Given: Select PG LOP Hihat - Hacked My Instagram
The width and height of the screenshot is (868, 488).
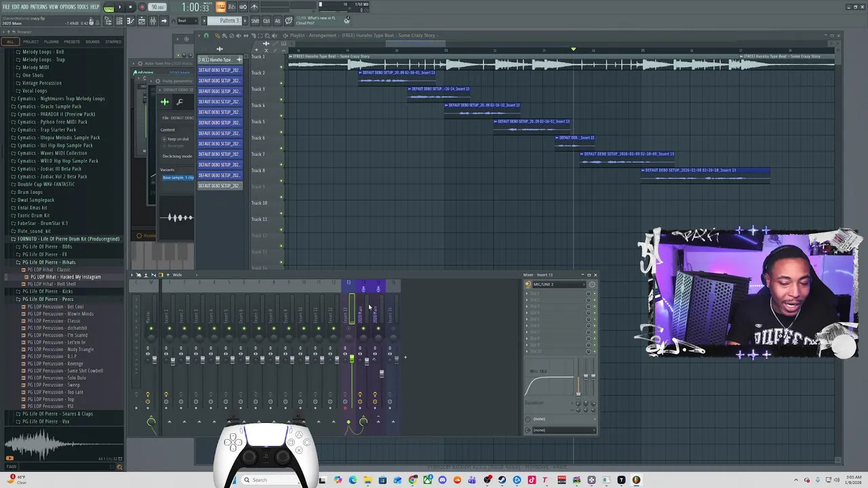Looking at the screenshot, I should (x=65, y=277).
